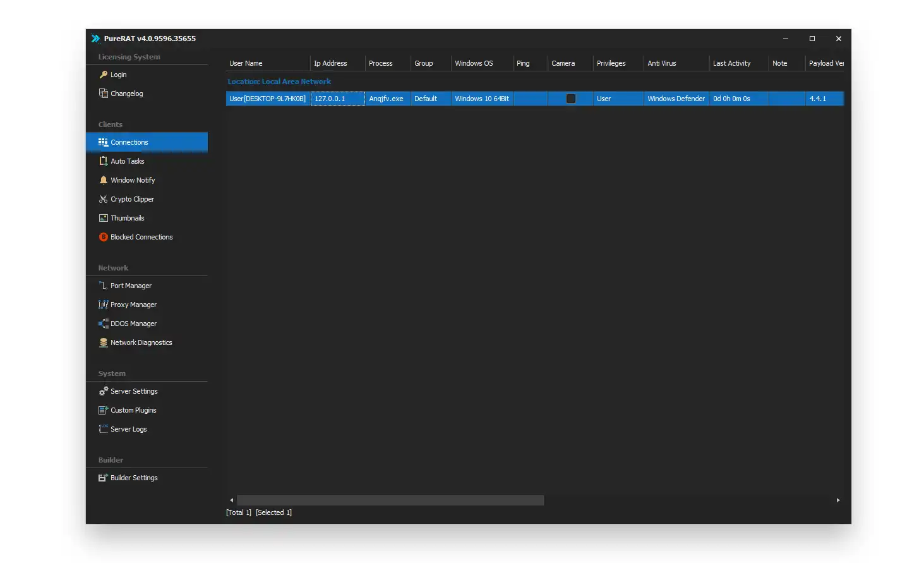Collapse the Location: Local Area Network group
The height and width of the screenshot is (563, 924).
point(279,82)
